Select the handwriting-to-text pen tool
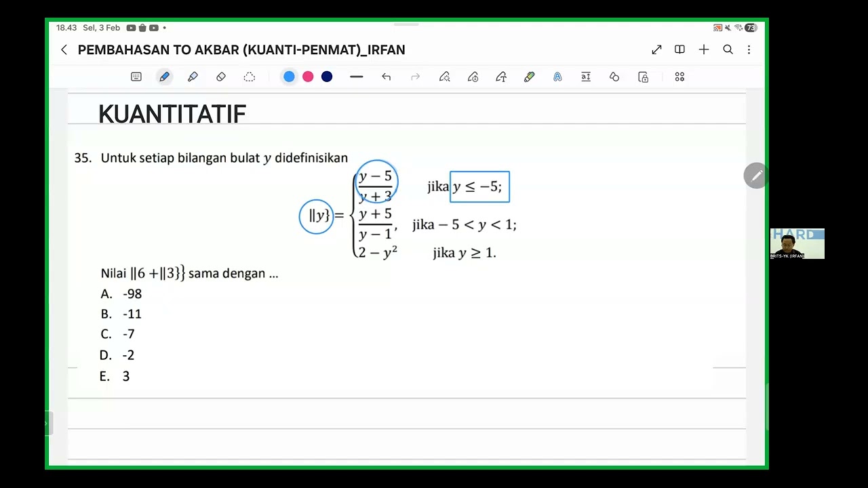The width and height of the screenshot is (868, 488). [501, 77]
